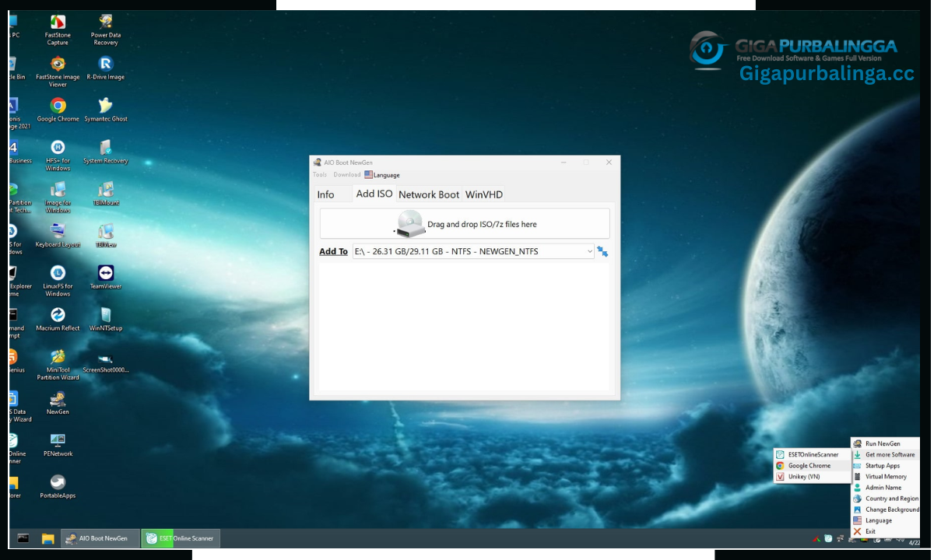934x560 pixels.
Task: Open the WinVHD tab
Action: (x=484, y=194)
